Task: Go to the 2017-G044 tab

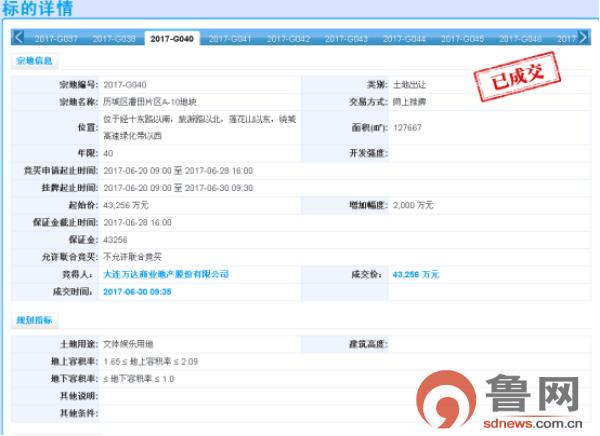Action: point(404,38)
